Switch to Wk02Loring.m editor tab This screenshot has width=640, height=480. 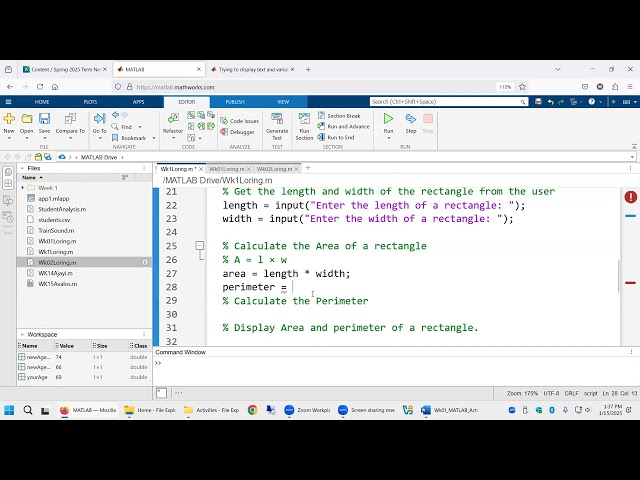274,169
